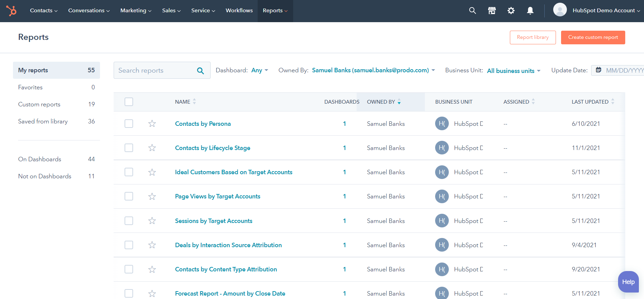The height and width of the screenshot is (299, 644).
Task: Check the Contacts by Lifecycle Stage checkbox
Action: 129,148
